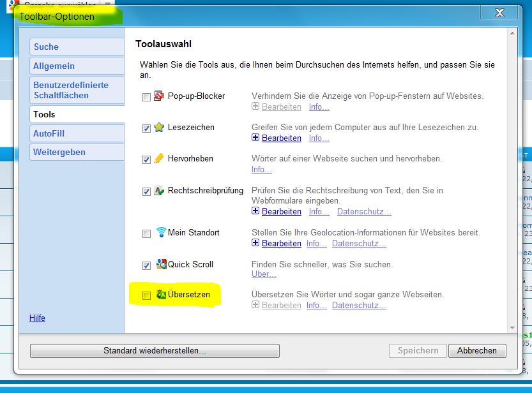Click the Lesezeichen star icon
Viewport: 532px width, 393px height.
pyautogui.click(x=159, y=127)
